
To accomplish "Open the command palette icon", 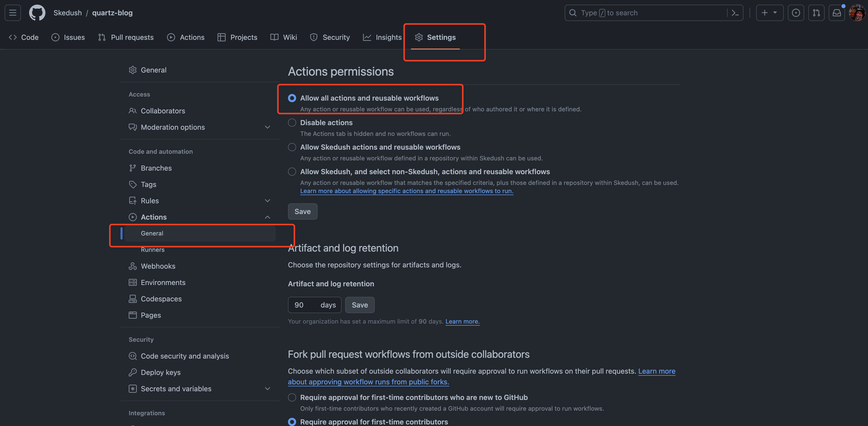I will 735,13.
